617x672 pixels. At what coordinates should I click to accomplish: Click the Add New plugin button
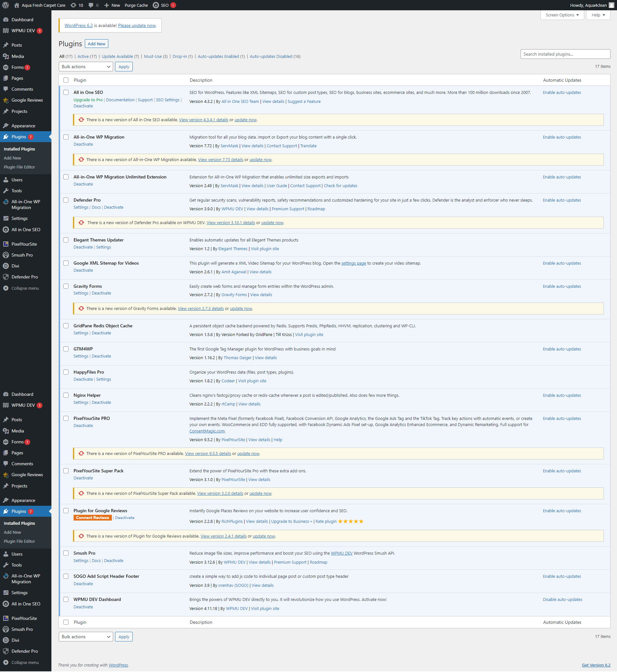coord(96,44)
